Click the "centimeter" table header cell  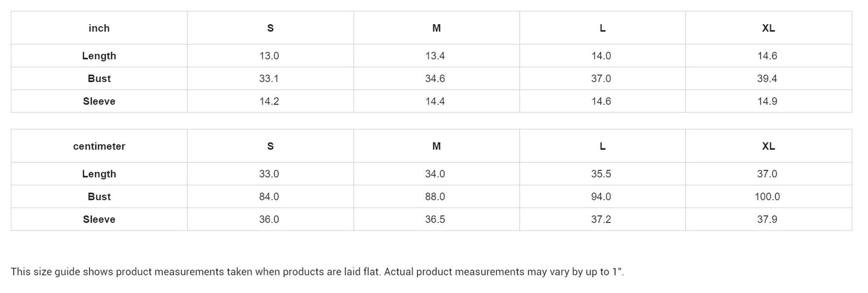coord(99,146)
